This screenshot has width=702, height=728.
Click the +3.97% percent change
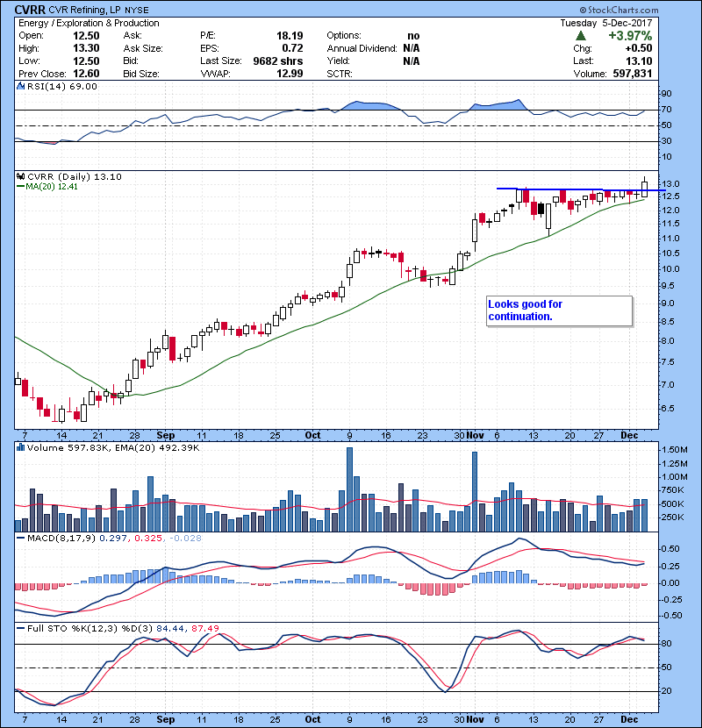point(630,36)
